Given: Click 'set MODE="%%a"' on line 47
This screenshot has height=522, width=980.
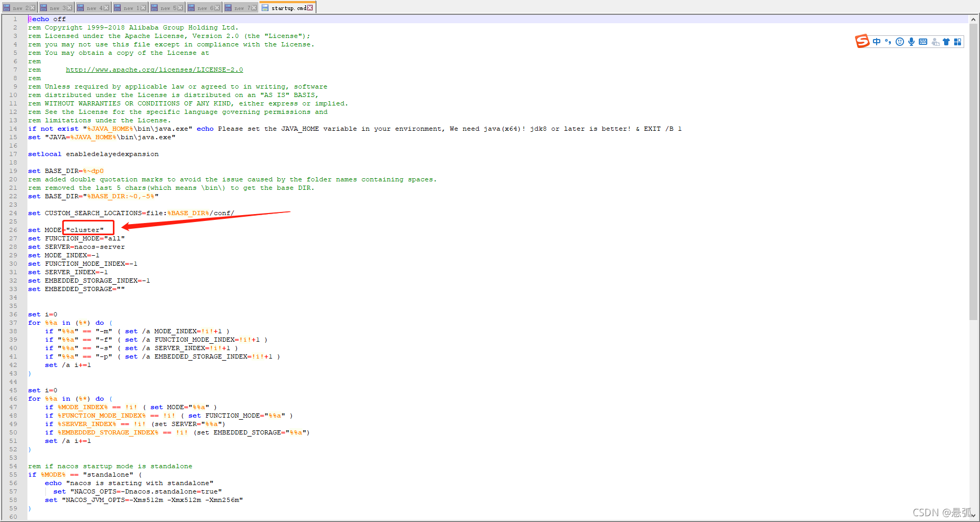Looking at the screenshot, I should coord(180,407).
